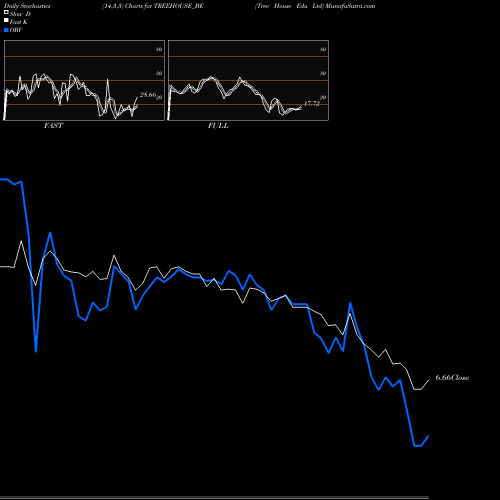This screenshot has width=500, height=500.
Task: Click the 28.66 value in FAST chart
Action: coord(148,95)
